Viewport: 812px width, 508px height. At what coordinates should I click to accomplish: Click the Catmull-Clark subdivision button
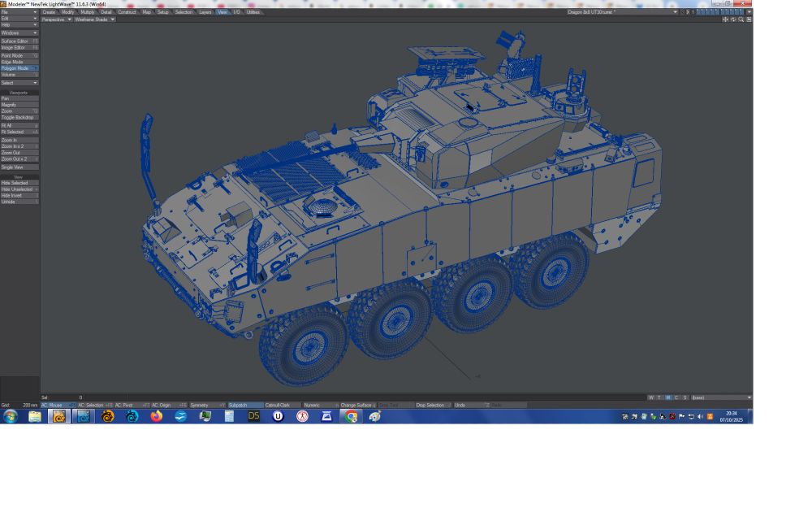point(283,406)
